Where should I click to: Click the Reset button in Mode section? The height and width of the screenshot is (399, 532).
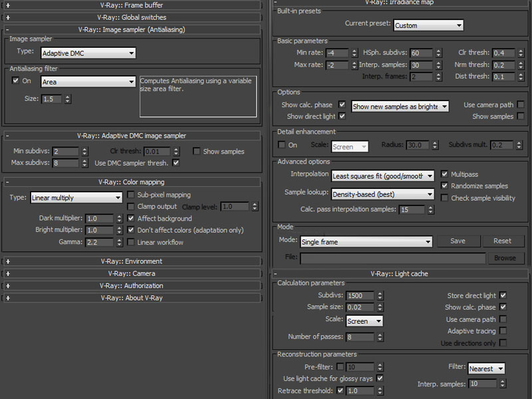pyautogui.click(x=503, y=241)
